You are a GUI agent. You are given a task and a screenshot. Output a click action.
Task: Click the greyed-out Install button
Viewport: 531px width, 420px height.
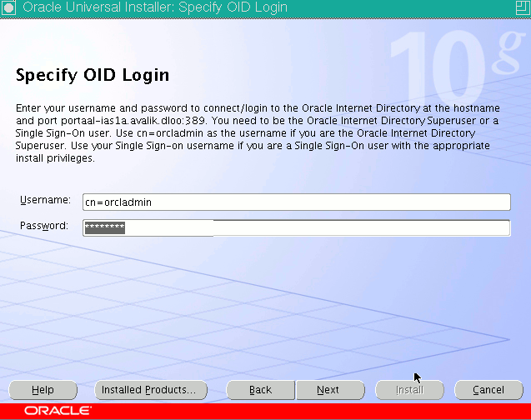tap(410, 390)
